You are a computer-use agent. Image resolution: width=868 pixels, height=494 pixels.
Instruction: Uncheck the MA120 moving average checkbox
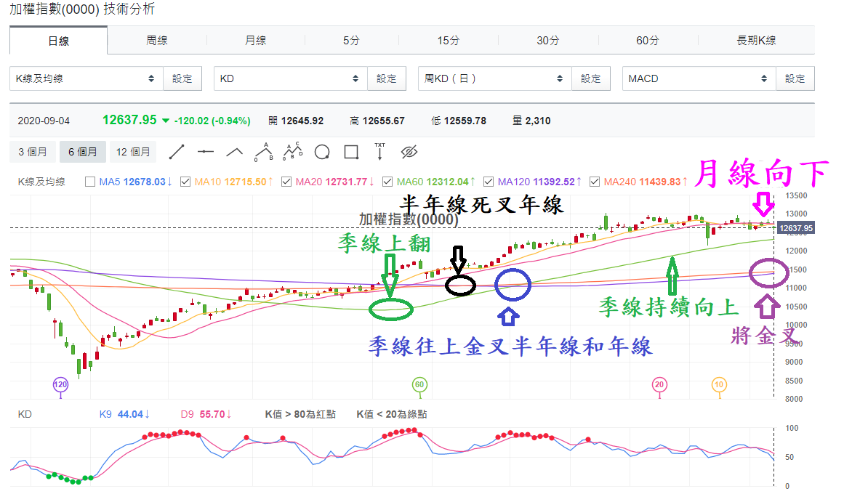[x=489, y=182]
